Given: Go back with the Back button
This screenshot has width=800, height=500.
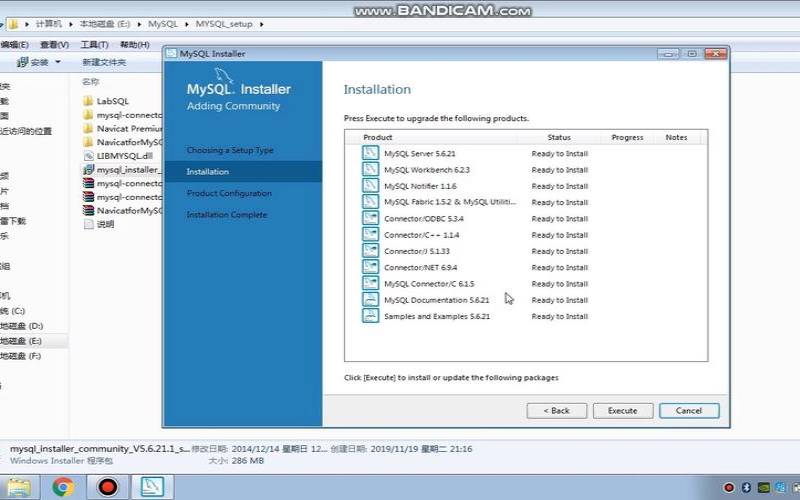Looking at the screenshot, I should click(556, 411).
